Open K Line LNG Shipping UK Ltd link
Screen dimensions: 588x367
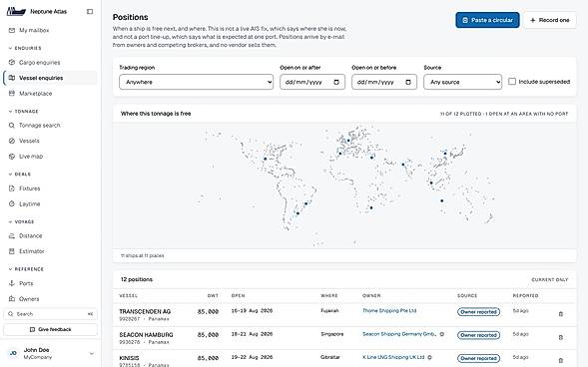[393, 357]
